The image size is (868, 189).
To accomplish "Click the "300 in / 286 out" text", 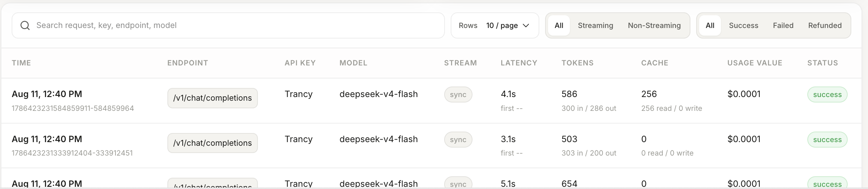I will (589, 108).
